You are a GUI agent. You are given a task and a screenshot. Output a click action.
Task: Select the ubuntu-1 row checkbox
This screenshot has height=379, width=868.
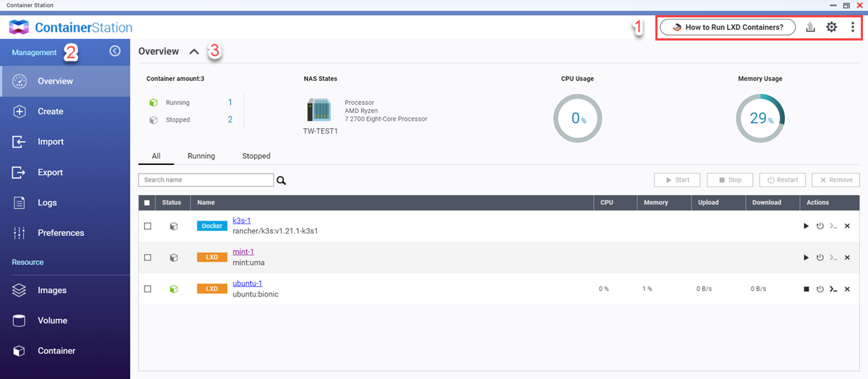pyautogui.click(x=148, y=289)
